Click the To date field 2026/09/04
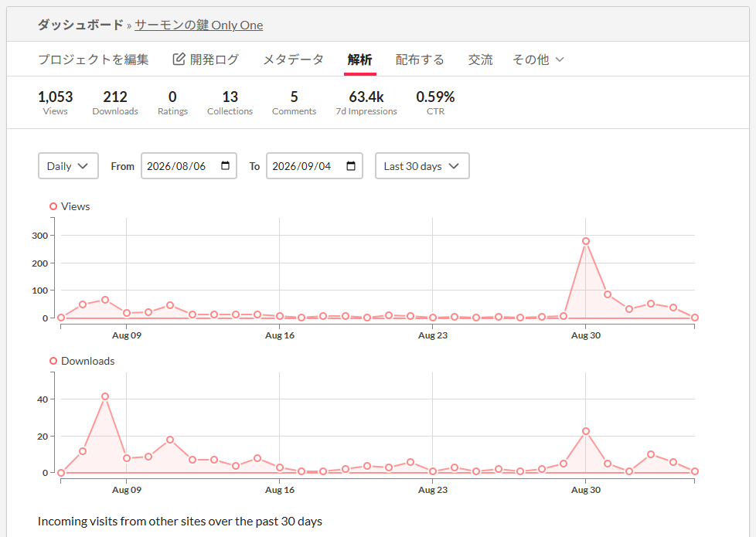 (315, 166)
